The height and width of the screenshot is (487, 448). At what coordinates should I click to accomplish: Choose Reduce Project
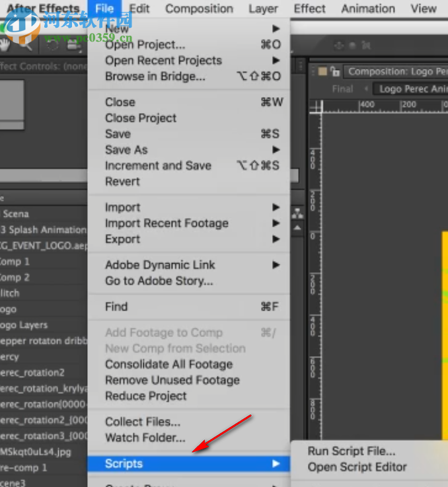click(x=189, y=396)
